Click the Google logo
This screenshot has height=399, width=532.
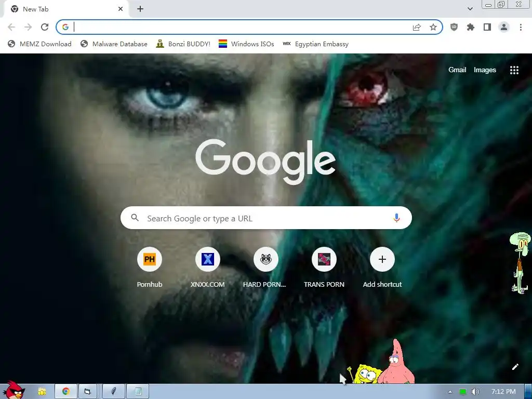(x=265, y=162)
